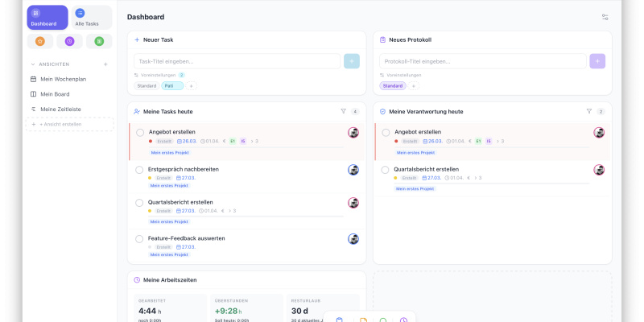The image size is (644, 322).
Task: Switch to the Alle Tasks view
Action: coord(92,18)
